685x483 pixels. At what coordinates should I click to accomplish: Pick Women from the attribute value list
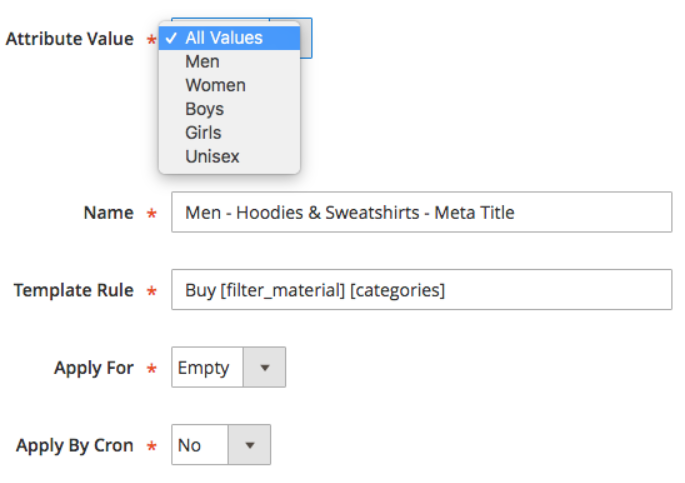215,85
